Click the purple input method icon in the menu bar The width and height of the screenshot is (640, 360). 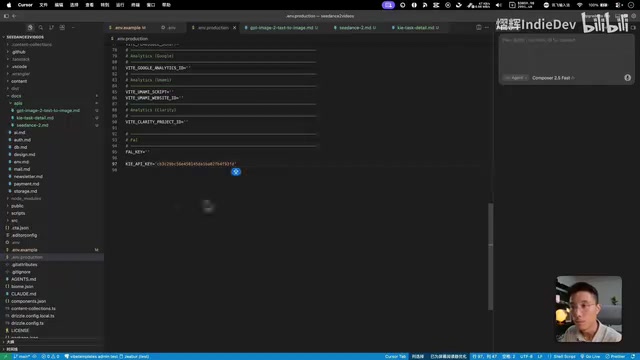(388, 5)
